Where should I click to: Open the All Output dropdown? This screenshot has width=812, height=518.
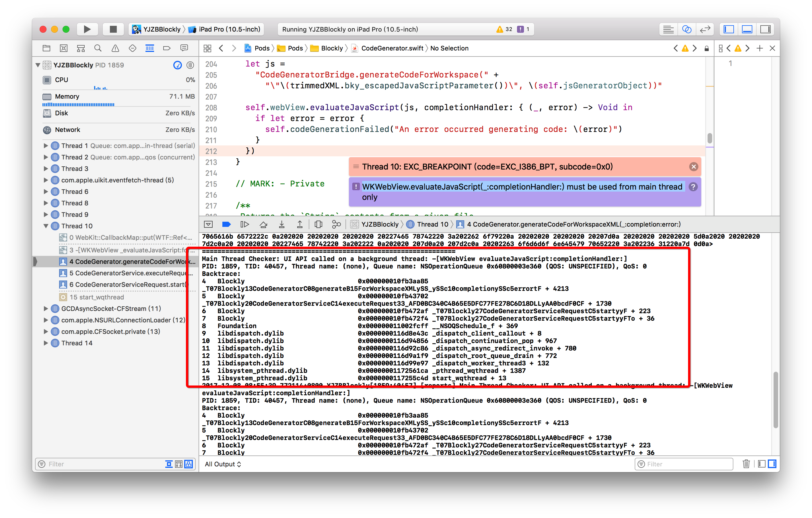[223, 464]
